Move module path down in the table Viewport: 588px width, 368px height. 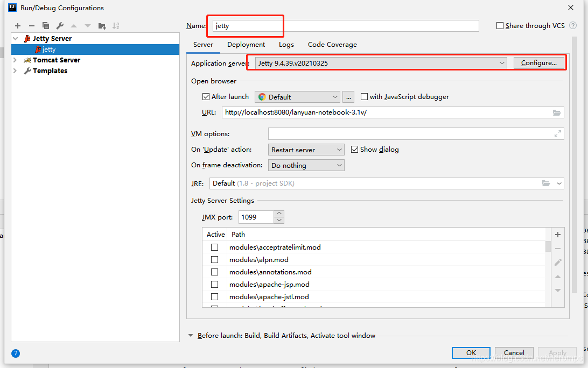[x=558, y=291]
